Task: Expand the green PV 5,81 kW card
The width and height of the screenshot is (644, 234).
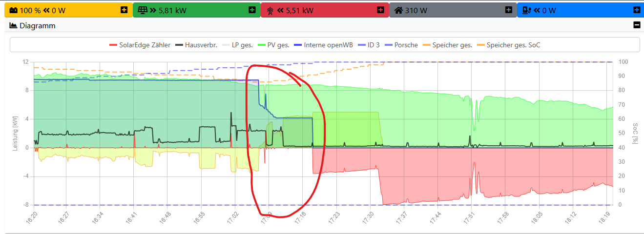Action: coord(252,10)
